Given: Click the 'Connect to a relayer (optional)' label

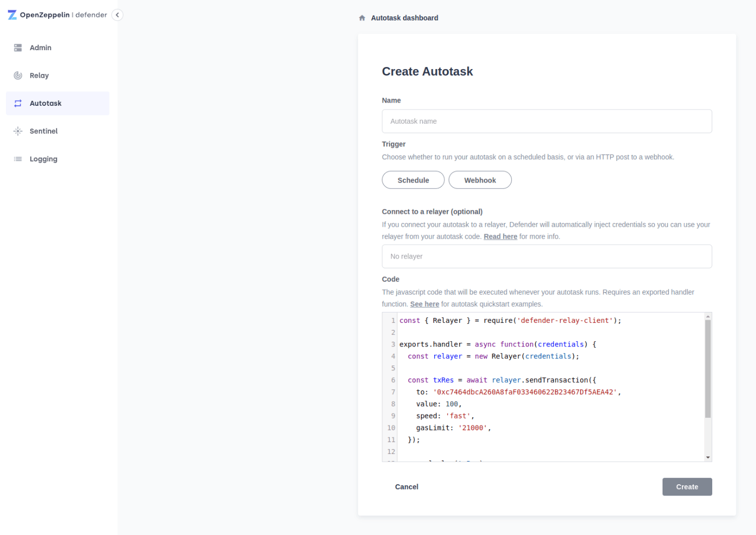Looking at the screenshot, I should point(432,212).
